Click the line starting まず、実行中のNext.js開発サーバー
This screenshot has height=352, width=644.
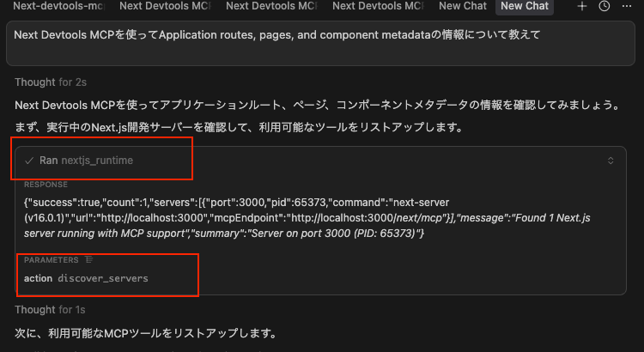click(239, 127)
